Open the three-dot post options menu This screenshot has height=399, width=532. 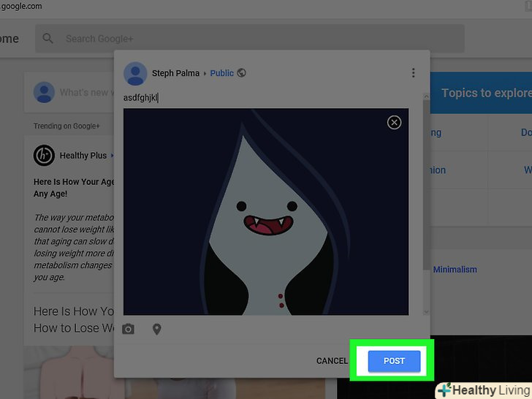point(413,73)
